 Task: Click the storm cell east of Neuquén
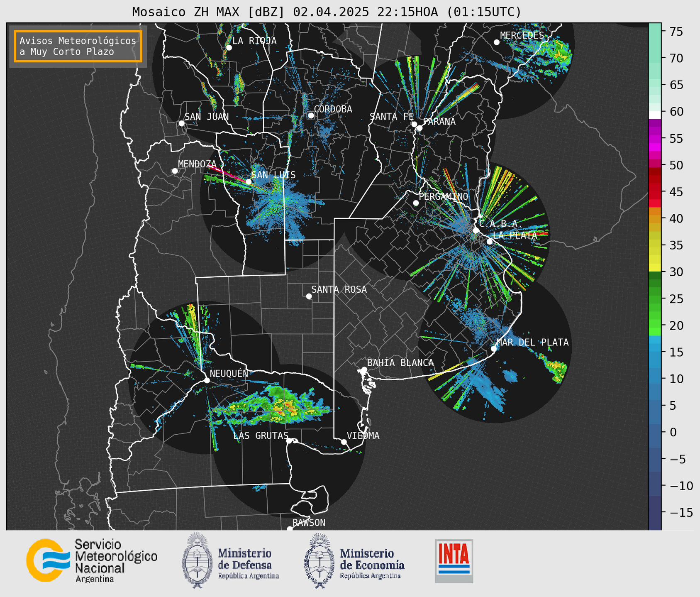[x=276, y=406]
